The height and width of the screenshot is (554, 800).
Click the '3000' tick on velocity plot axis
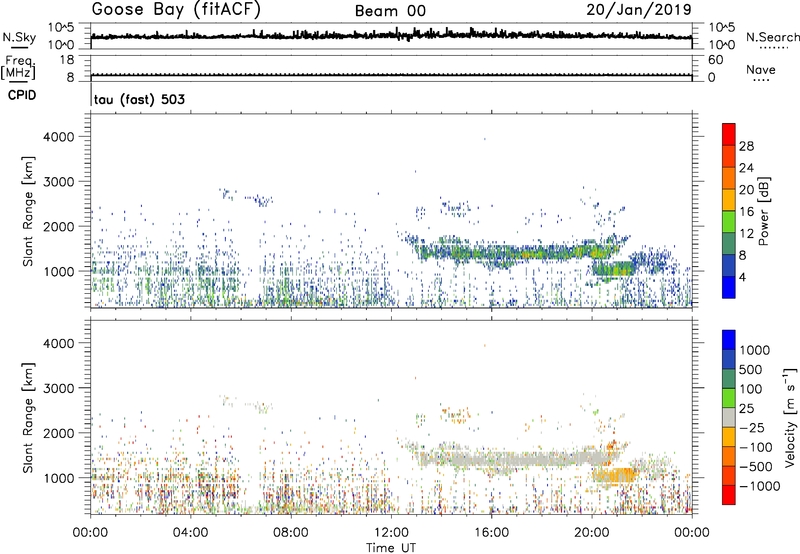[x=58, y=388]
